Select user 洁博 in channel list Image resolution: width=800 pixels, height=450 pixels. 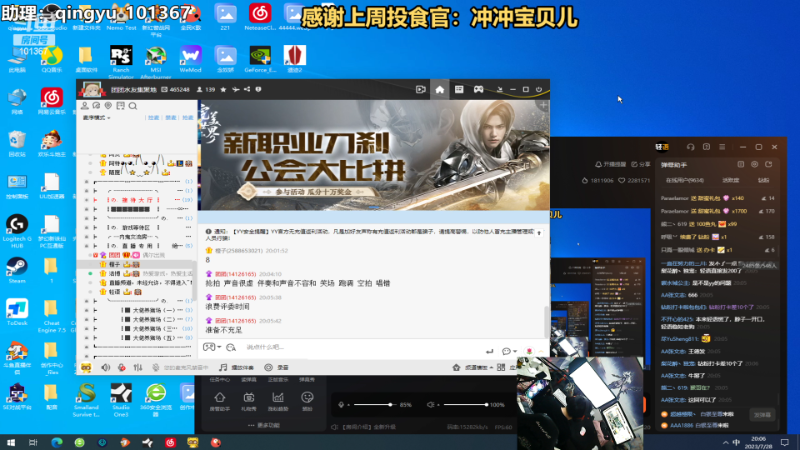[x=137, y=273]
